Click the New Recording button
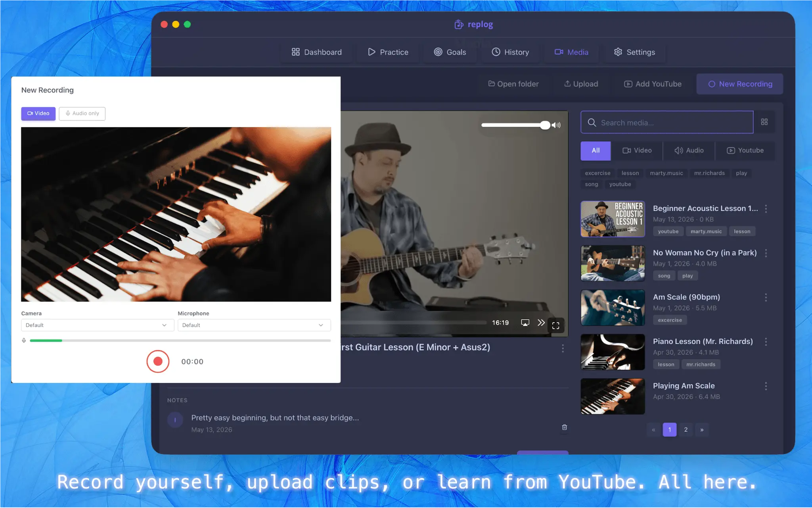The width and height of the screenshot is (812, 508). pos(740,84)
